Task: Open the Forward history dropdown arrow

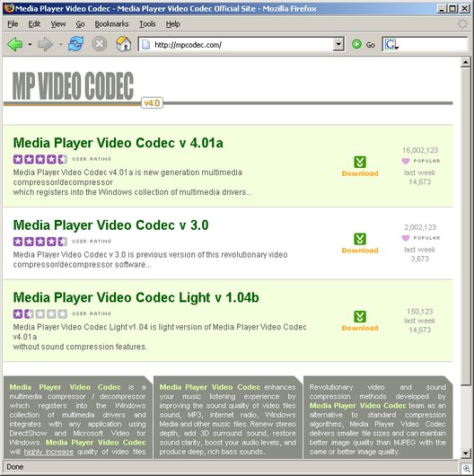Action: (x=61, y=45)
